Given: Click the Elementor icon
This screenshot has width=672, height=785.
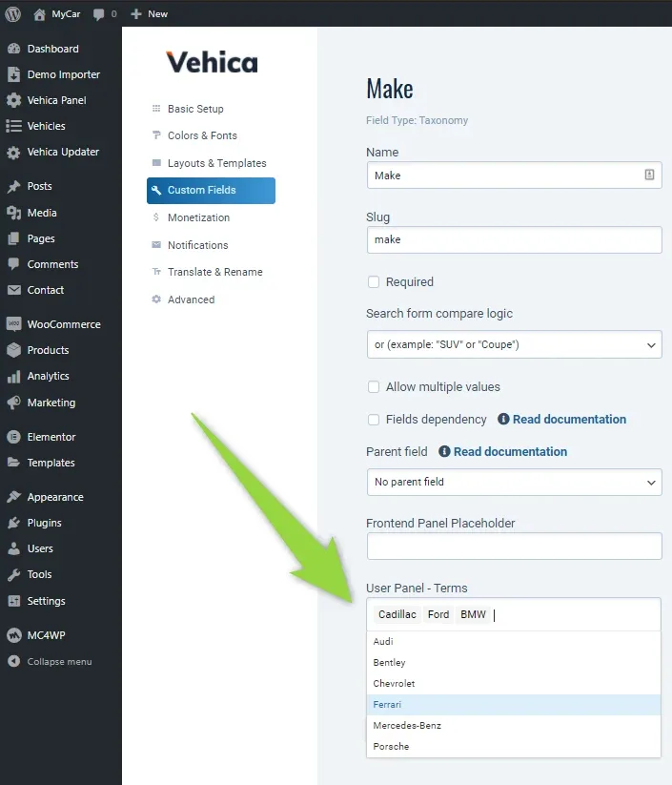Looking at the screenshot, I should [14, 437].
